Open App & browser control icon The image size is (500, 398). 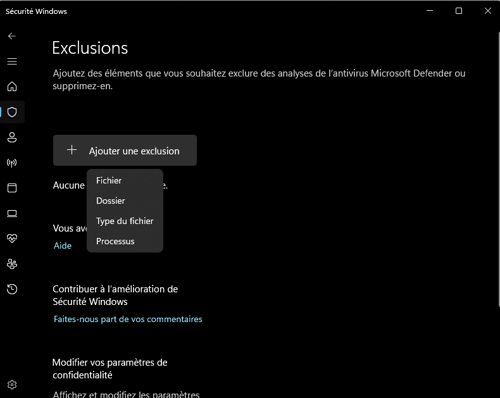click(12, 188)
